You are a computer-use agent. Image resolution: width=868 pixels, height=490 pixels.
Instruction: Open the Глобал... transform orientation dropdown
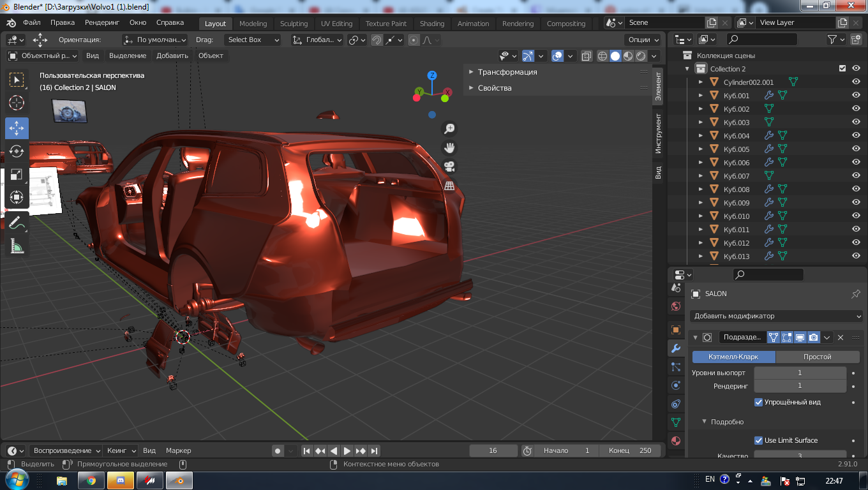tap(317, 40)
